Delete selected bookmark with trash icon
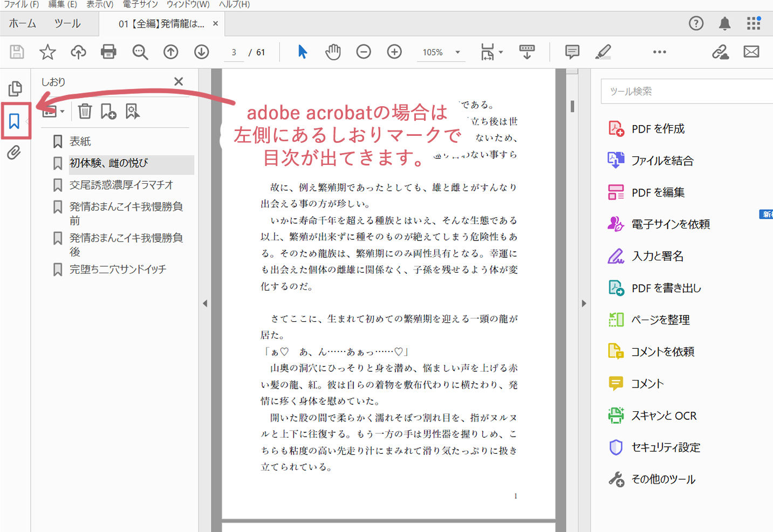 tap(85, 111)
